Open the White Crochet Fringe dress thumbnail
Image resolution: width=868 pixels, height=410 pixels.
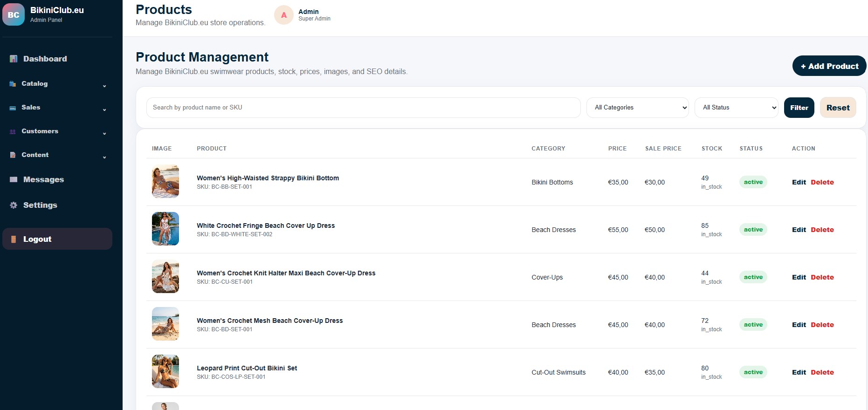165,229
